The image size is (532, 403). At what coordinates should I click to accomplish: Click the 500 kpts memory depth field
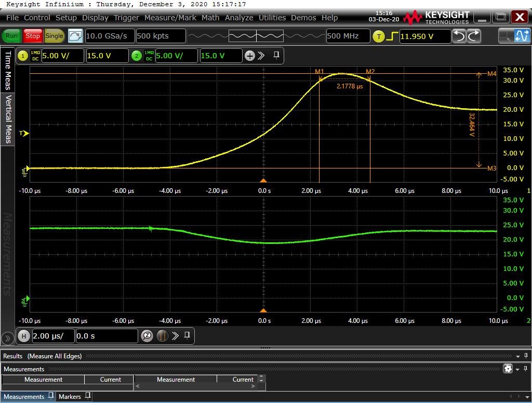pos(161,36)
